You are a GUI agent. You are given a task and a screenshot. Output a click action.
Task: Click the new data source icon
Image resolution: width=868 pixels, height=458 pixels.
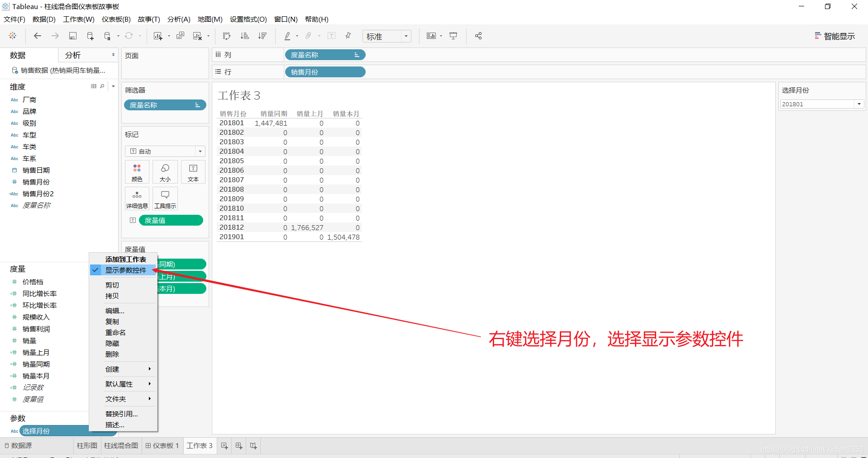(x=90, y=36)
